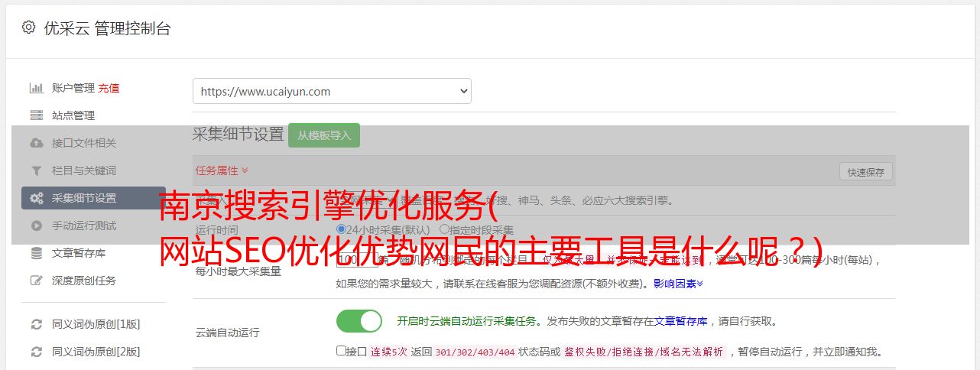The image size is (980, 370).
Task: Click the 连续5次 red code text
Action: pyautogui.click(x=389, y=352)
